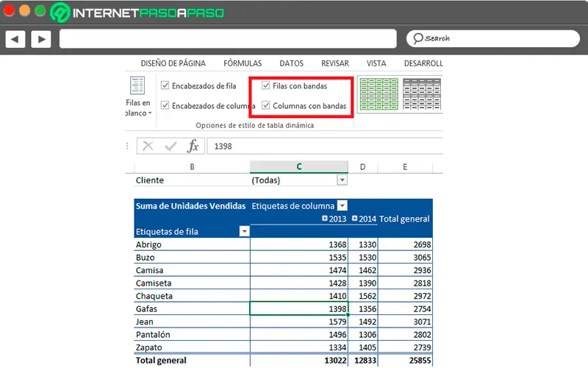Select the cell with value 1530
Image resolution: width=588 pixels, height=368 pixels.
click(363, 257)
